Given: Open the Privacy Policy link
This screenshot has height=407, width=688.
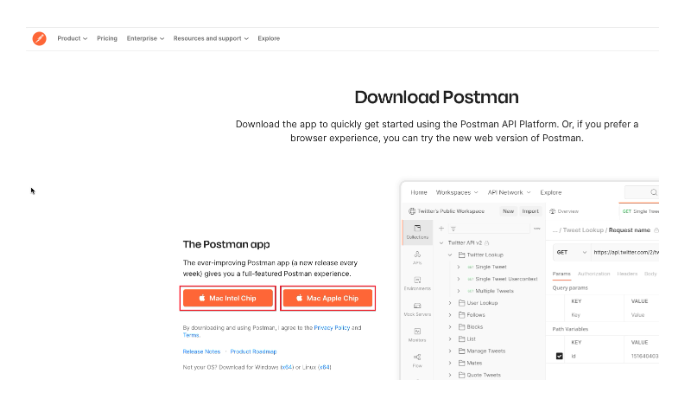Looking at the screenshot, I should tap(332, 328).
